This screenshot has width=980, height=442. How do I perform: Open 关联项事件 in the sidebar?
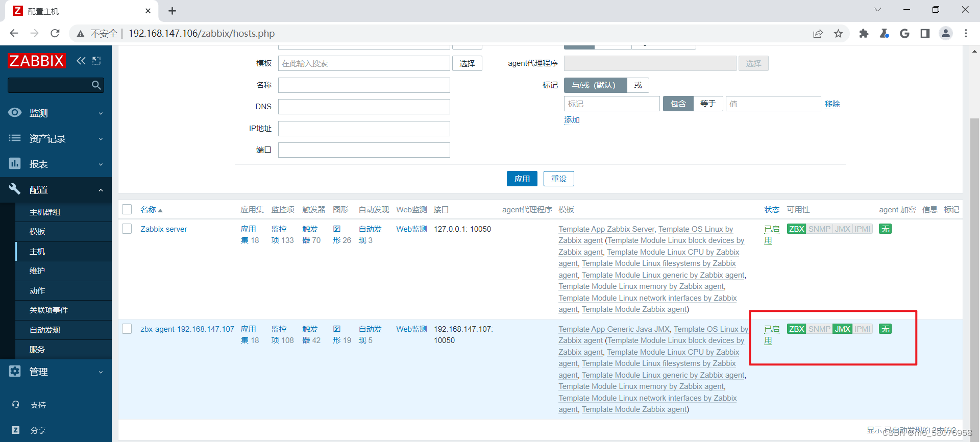click(x=63, y=310)
